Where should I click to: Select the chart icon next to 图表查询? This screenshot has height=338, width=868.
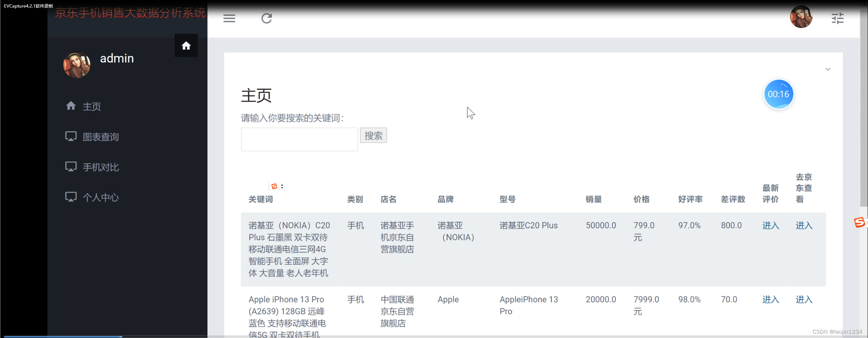tap(70, 136)
